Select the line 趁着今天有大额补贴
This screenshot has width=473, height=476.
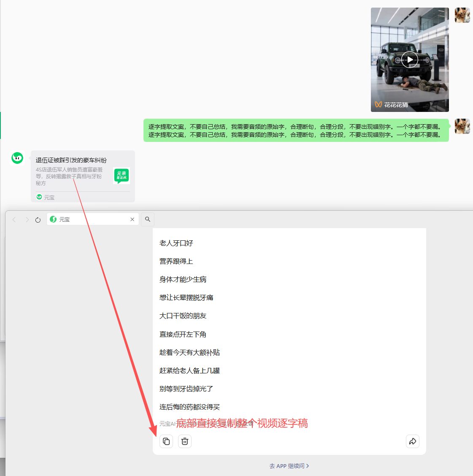pyautogui.click(x=189, y=352)
